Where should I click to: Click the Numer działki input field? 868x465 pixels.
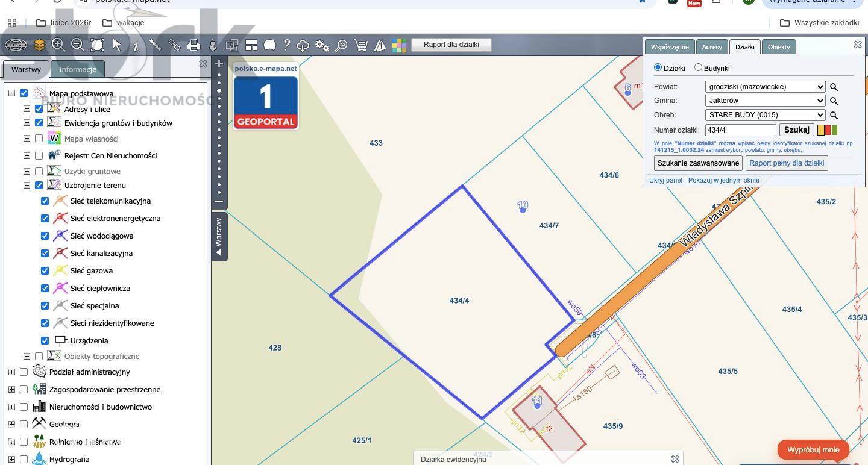coord(741,130)
